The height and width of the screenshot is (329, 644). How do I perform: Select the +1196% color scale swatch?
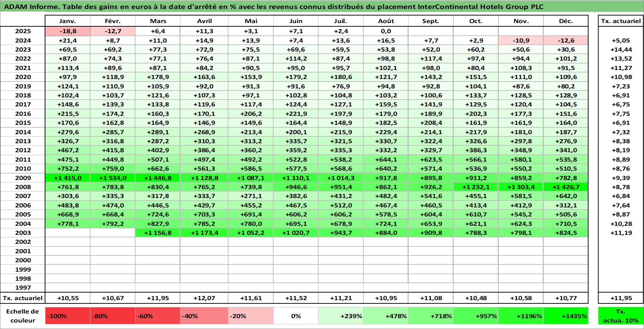(521, 316)
